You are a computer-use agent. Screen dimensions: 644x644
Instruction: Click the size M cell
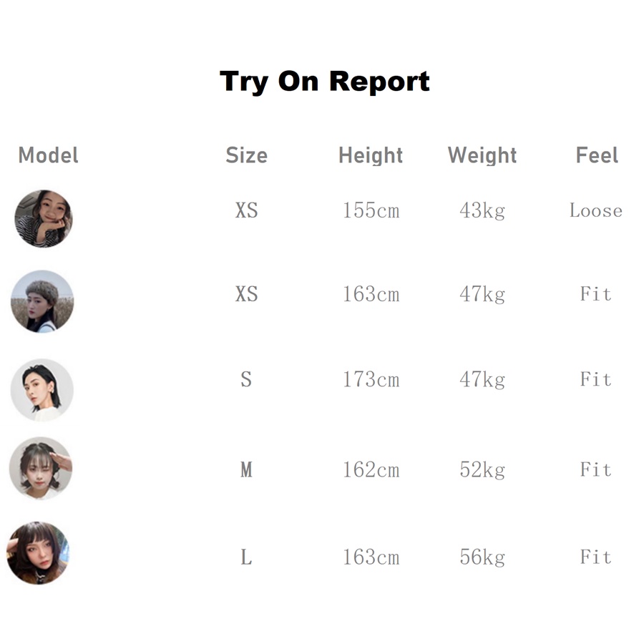(x=246, y=470)
